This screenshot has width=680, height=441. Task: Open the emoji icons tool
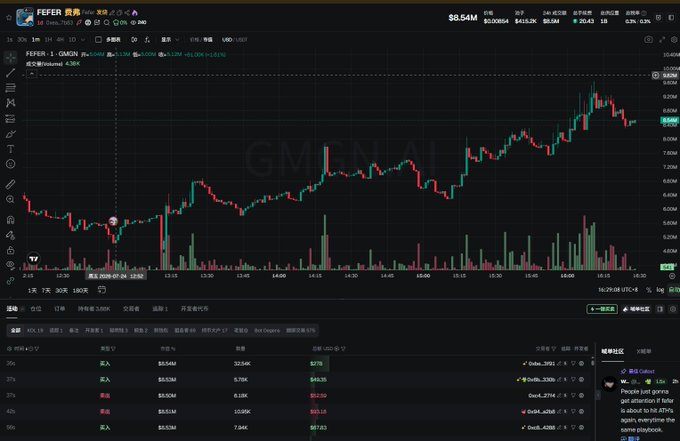pos(10,164)
